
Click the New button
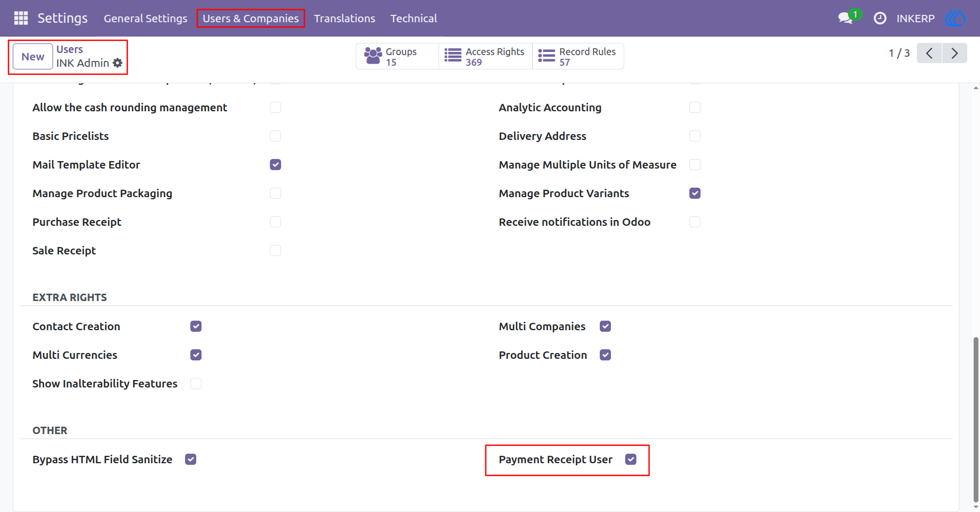(x=33, y=57)
